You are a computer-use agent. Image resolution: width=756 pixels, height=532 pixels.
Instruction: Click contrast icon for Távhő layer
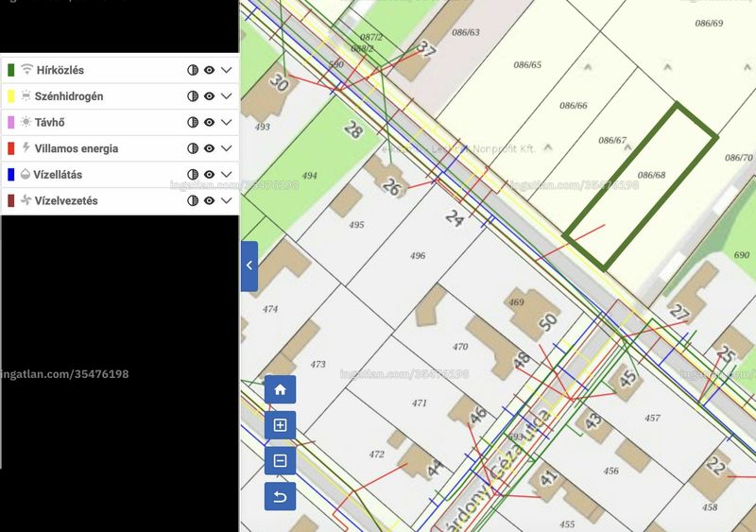coord(193,122)
